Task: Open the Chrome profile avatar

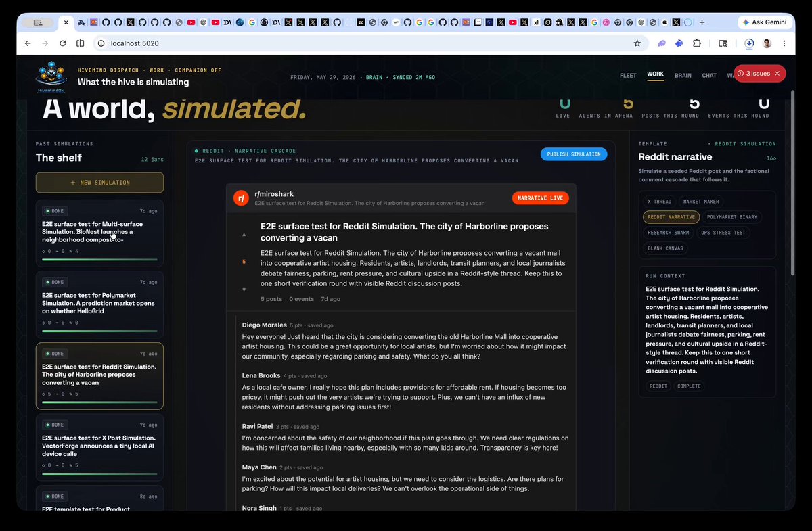Action: pyautogui.click(x=767, y=43)
